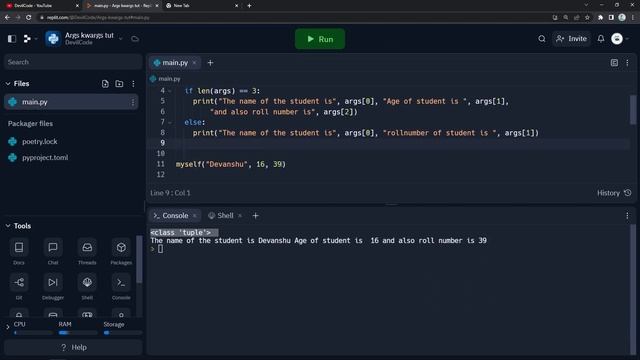Go back in browser

(7, 18)
